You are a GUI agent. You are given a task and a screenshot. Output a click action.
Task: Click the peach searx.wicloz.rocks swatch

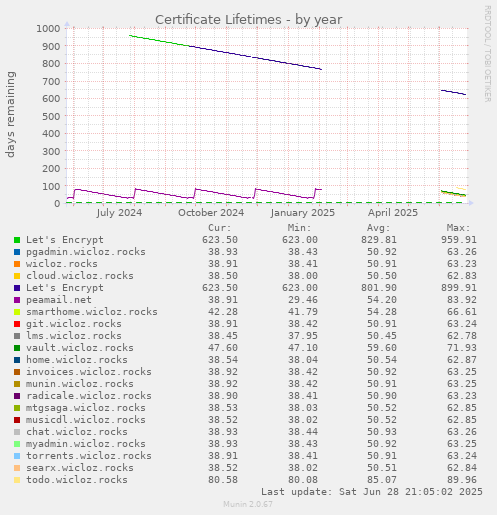(17, 468)
